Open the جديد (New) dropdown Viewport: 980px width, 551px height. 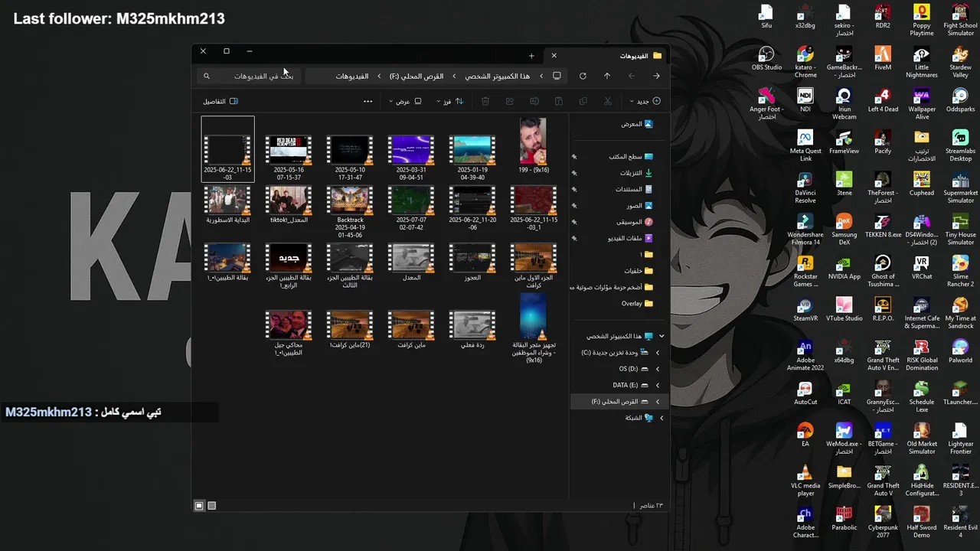[645, 101]
